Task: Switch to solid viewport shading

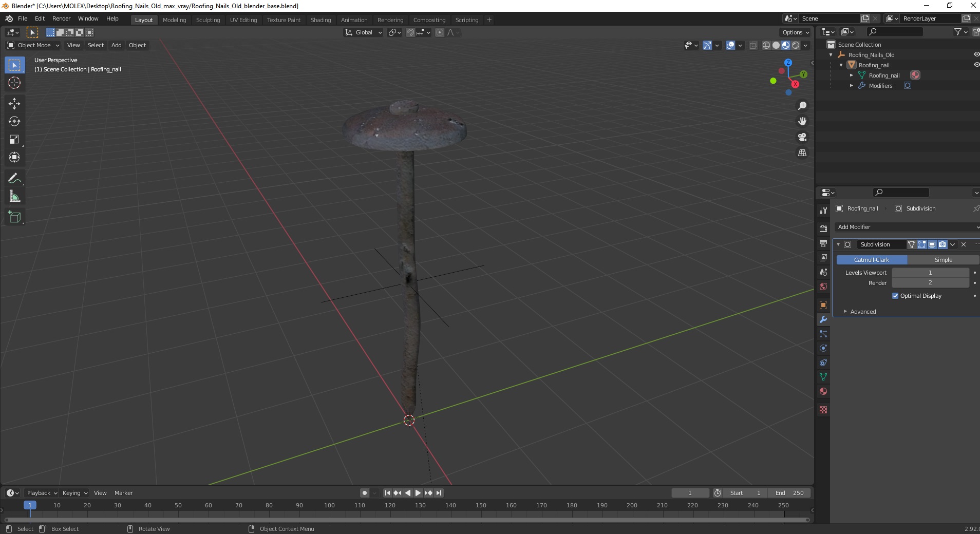Action: click(x=776, y=45)
